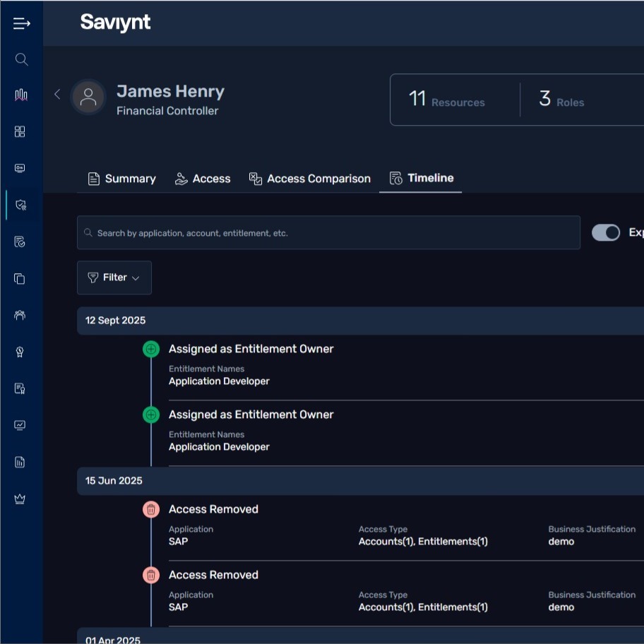Click the Saviynt logo
This screenshot has width=644, height=644.
(115, 22)
